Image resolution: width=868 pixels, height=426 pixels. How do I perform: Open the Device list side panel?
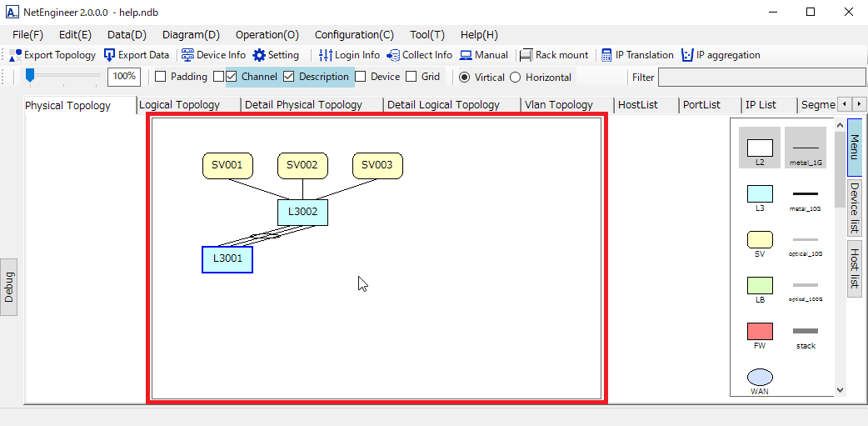pyautogui.click(x=855, y=208)
